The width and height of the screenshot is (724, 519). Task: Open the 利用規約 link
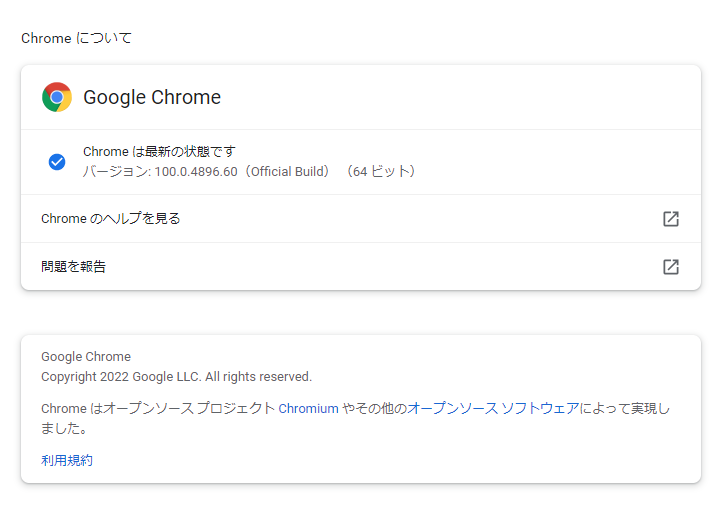(67, 460)
